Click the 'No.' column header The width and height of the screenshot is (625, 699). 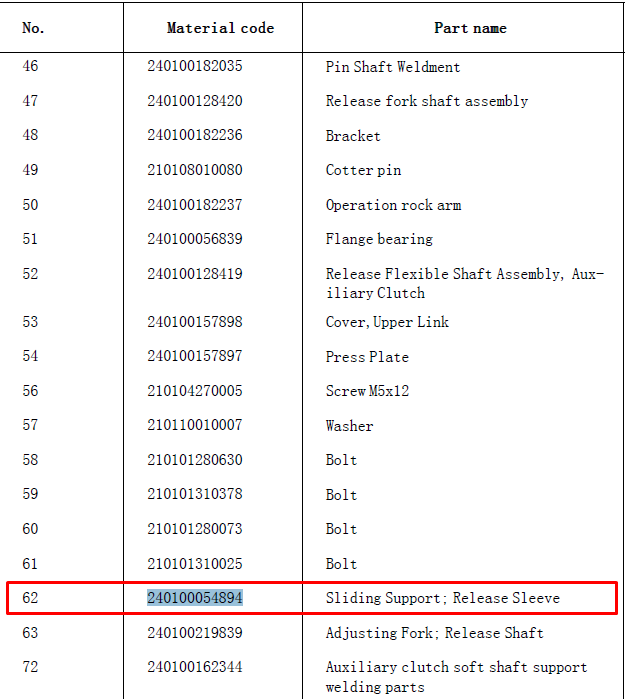click(33, 28)
